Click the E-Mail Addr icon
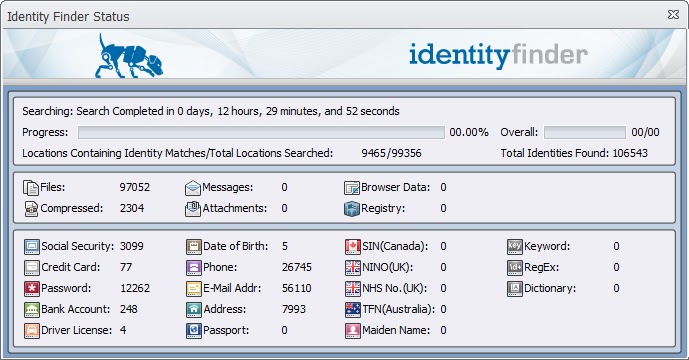Viewport: 689px width, 360px height. (x=194, y=288)
